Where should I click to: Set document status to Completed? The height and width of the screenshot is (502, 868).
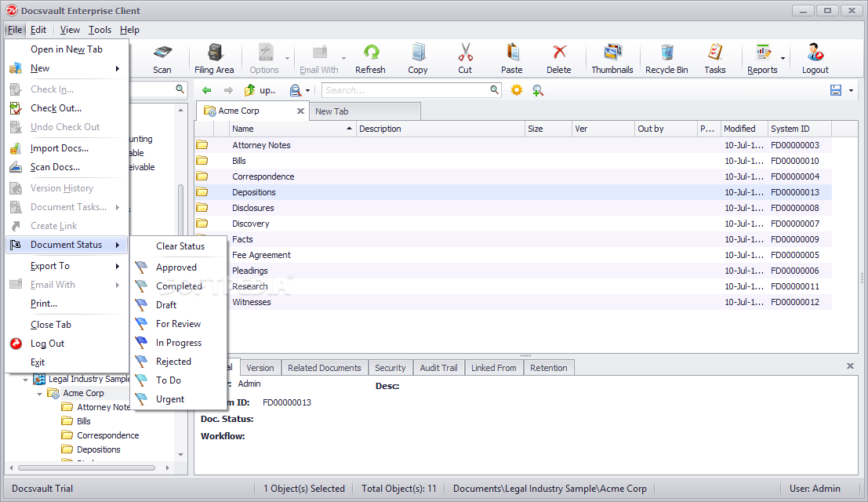180,286
